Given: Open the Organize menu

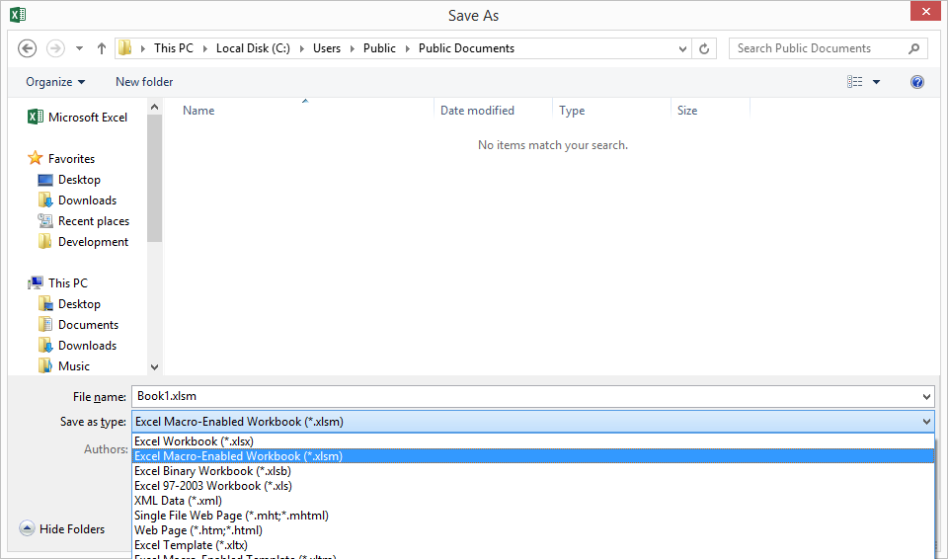Looking at the screenshot, I should tap(55, 82).
